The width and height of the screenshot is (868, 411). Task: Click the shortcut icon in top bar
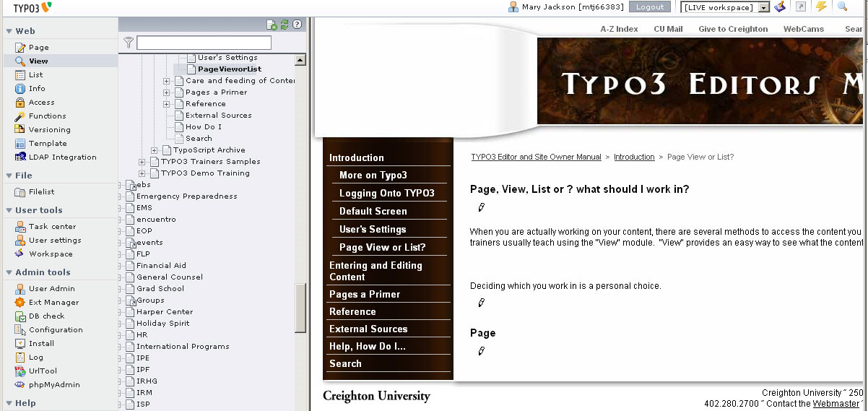[x=801, y=7]
